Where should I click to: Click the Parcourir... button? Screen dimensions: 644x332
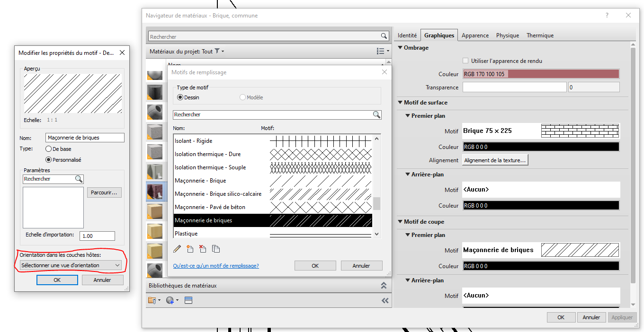[105, 192]
